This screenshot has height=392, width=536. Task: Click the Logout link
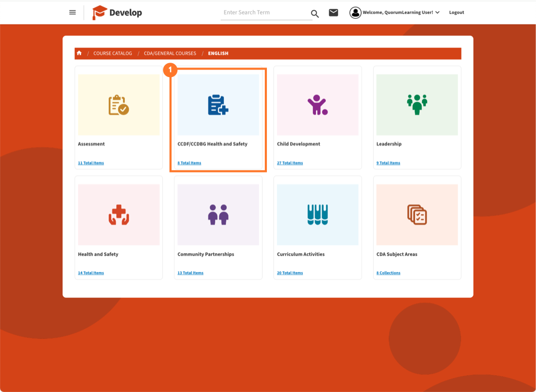[x=457, y=12]
